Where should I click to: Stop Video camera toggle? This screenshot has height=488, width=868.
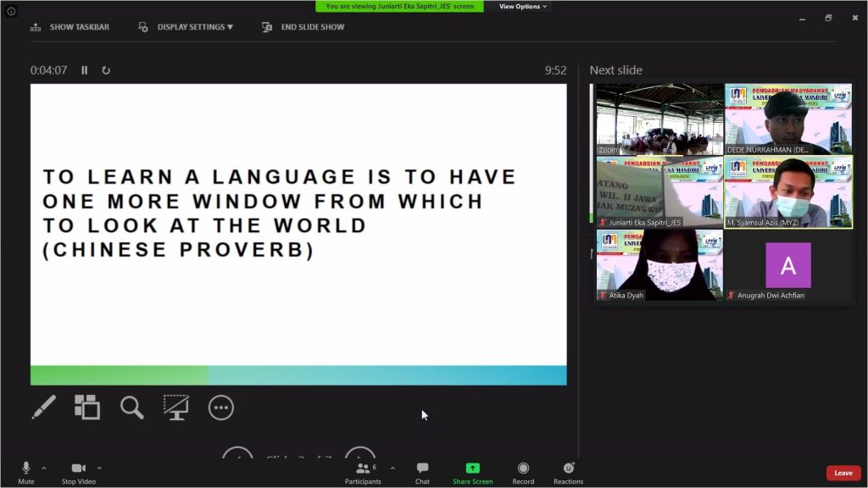coord(79,473)
